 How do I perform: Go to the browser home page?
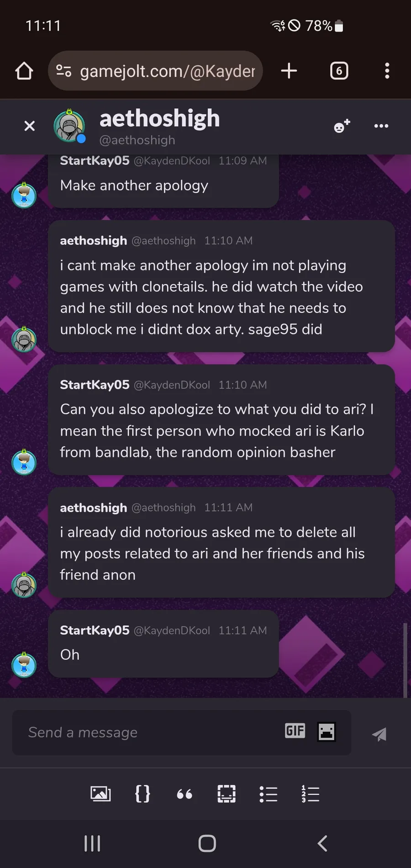(x=24, y=71)
